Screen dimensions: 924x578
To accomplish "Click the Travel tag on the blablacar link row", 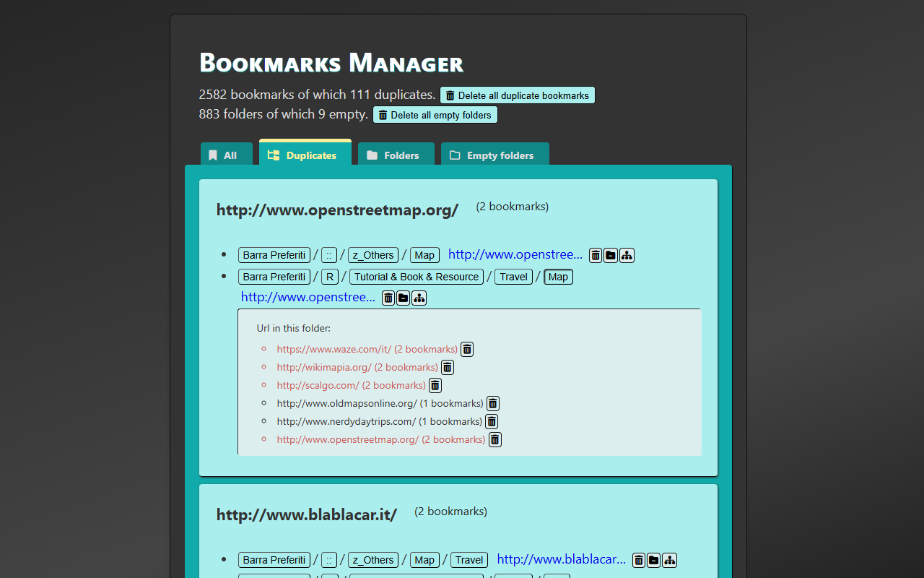I will click(469, 560).
